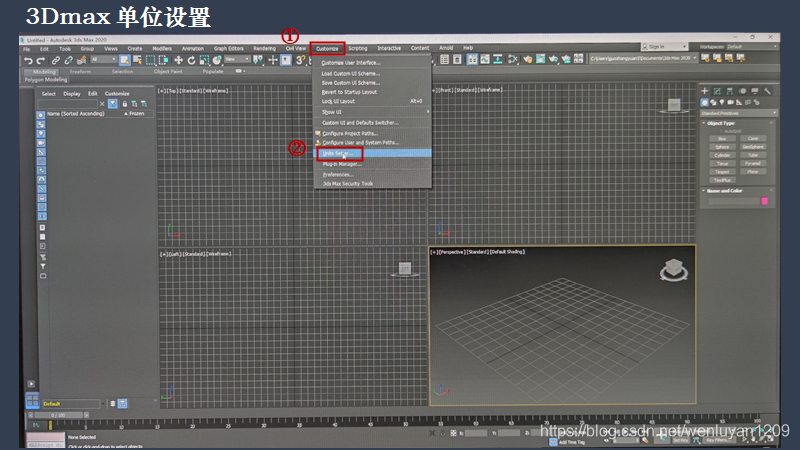This screenshot has height=450, width=800.
Task: Click the Undo arrow icon
Action: pos(28,61)
